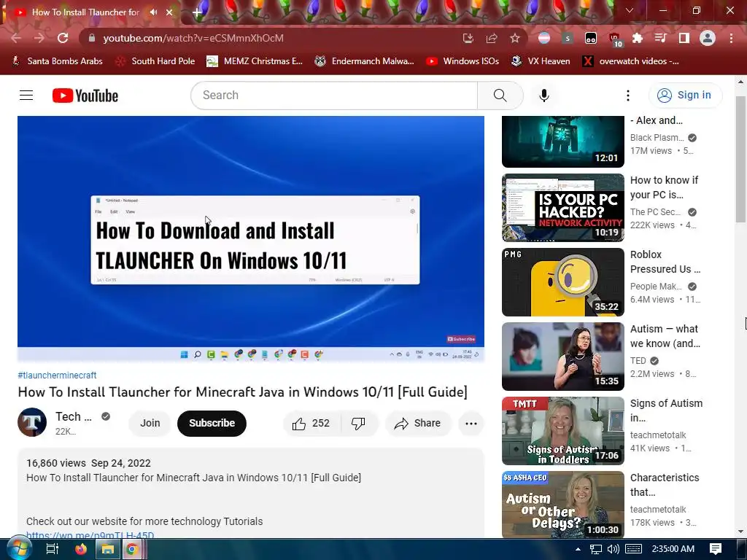The image size is (747, 560).
Task: Open 'South Hard Pole' bookmark
Action: (x=155, y=61)
